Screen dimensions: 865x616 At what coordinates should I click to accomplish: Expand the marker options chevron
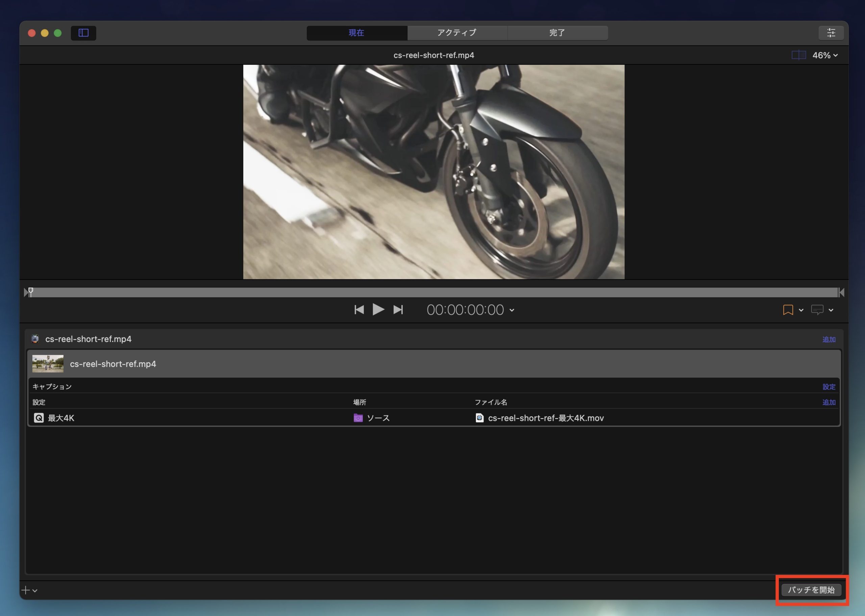pos(801,310)
